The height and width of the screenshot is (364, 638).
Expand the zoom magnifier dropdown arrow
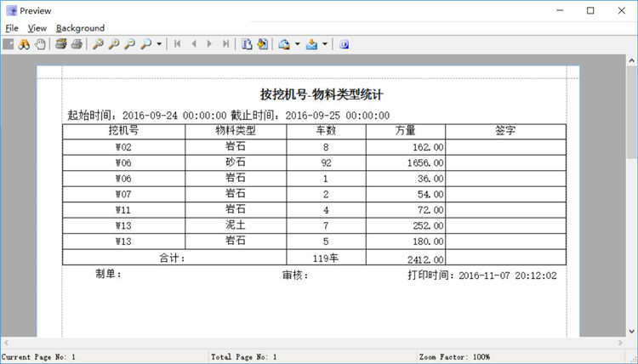click(159, 43)
